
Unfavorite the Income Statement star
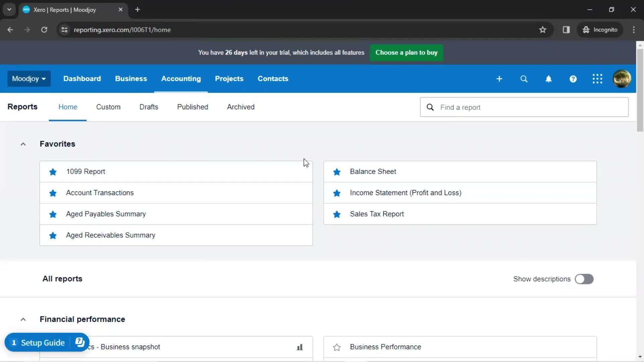tap(337, 193)
